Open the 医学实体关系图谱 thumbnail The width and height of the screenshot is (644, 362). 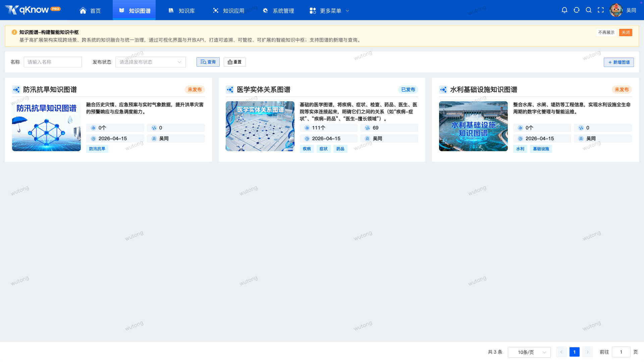tap(260, 126)
